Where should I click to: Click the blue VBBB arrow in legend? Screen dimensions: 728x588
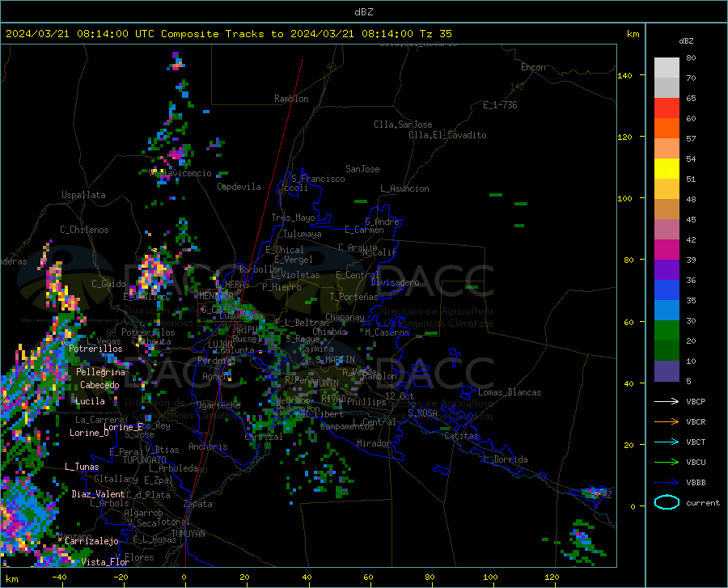(667, 483)
